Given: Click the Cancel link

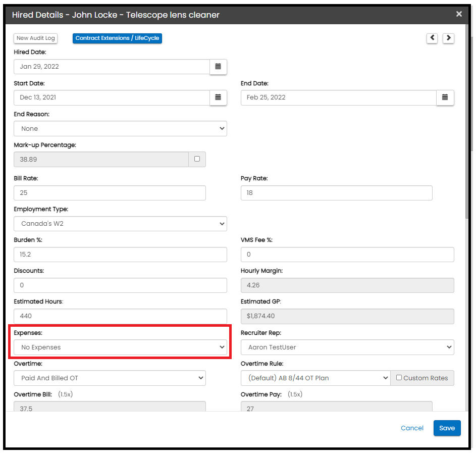Looking at the screenshot, I should (412, 428).
